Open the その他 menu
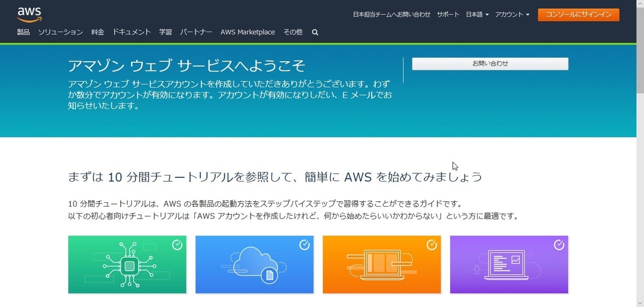 tap(292, 32)
